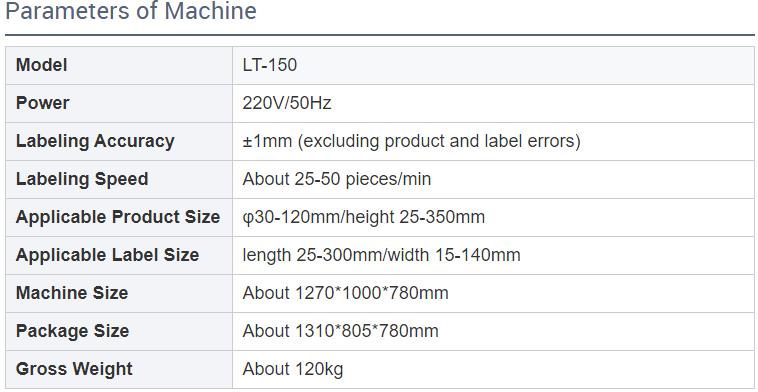758x392 pixels.
Task: Click the length 25-300mm/width 15-140mm value
Action: (x=381, y=255)
